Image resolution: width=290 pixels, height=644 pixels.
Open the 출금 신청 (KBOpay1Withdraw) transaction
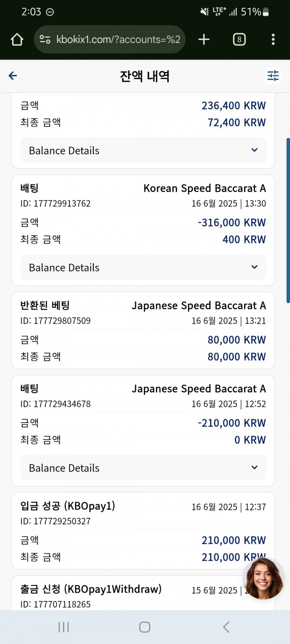click(x=143, y=593)
